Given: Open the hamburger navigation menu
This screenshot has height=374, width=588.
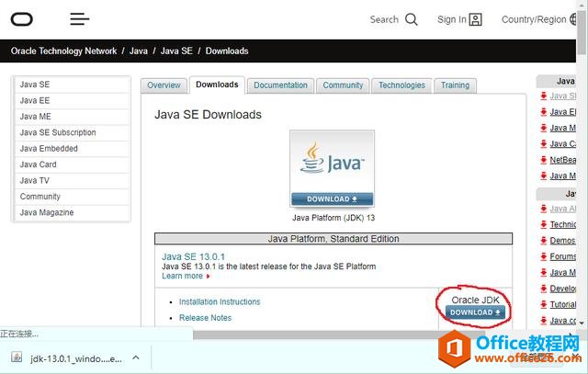Looking at the screenshot, I should 80,18.
